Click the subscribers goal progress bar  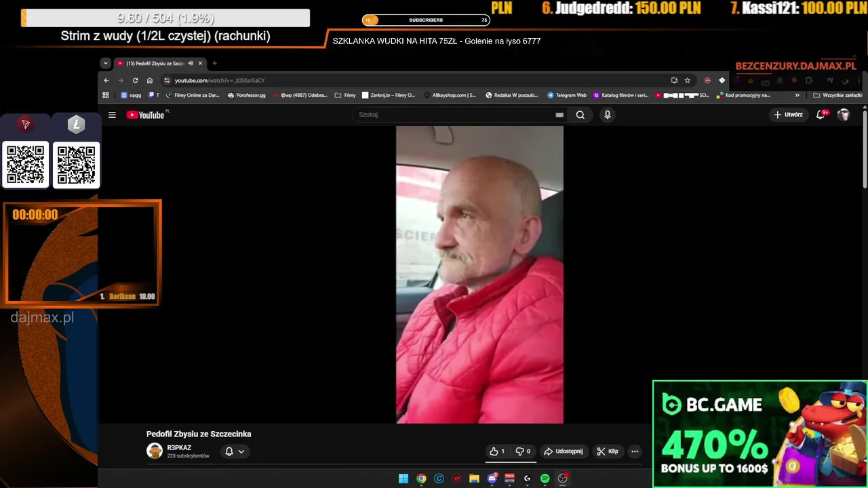coord(426,20)
